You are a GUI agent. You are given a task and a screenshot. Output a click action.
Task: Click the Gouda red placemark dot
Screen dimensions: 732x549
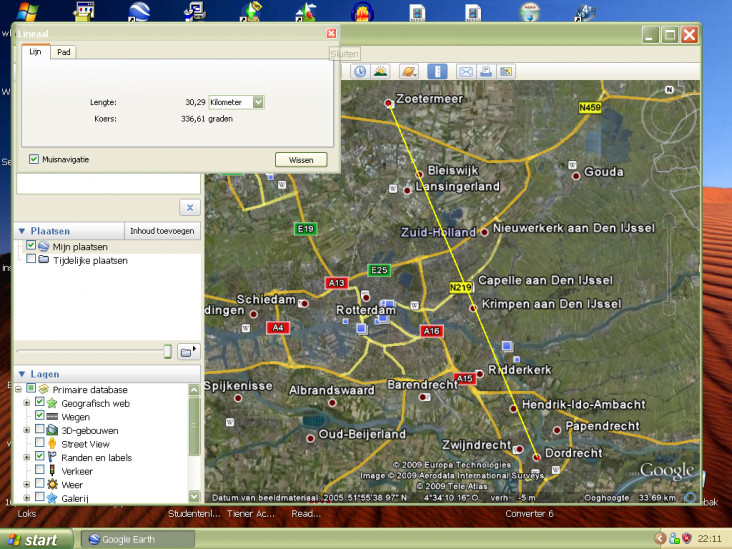[576, 176]
